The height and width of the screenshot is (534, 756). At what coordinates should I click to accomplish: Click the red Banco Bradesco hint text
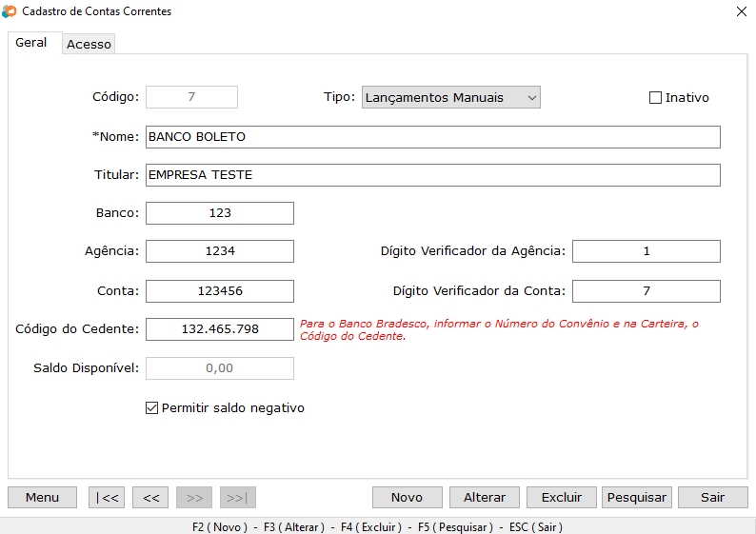pos(499,330)
